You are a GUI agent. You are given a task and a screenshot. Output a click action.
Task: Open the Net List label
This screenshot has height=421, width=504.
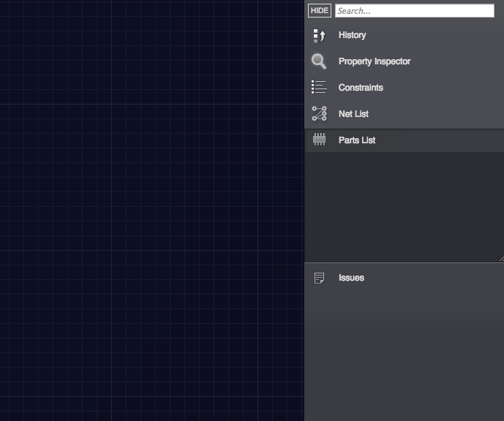(353, 114)
